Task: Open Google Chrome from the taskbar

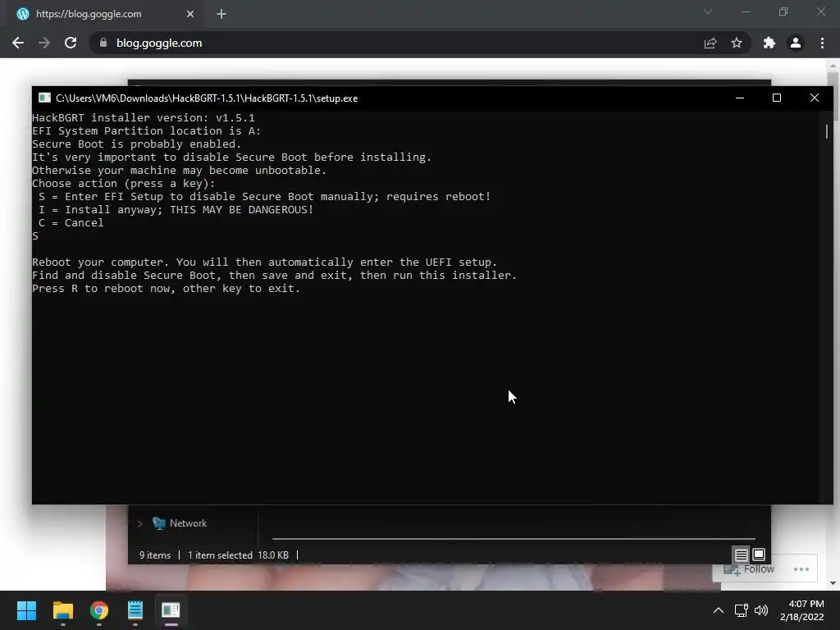Action: coord(99,610)
